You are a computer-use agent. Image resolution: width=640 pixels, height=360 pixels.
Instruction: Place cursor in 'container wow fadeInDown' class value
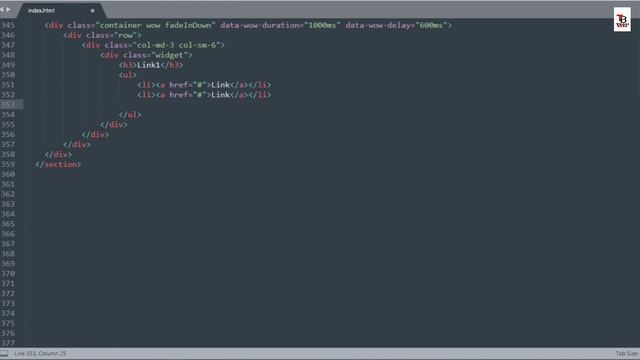click(156, 25)
